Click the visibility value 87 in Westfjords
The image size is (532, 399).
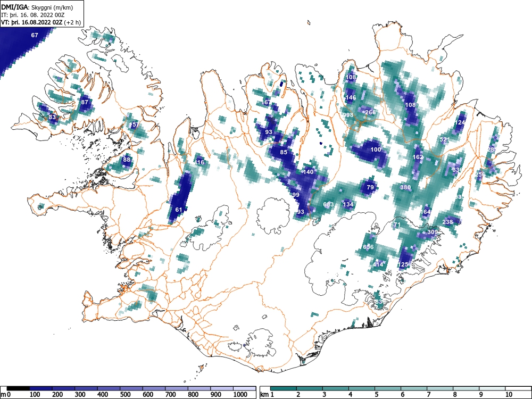(x=85, y=102)
